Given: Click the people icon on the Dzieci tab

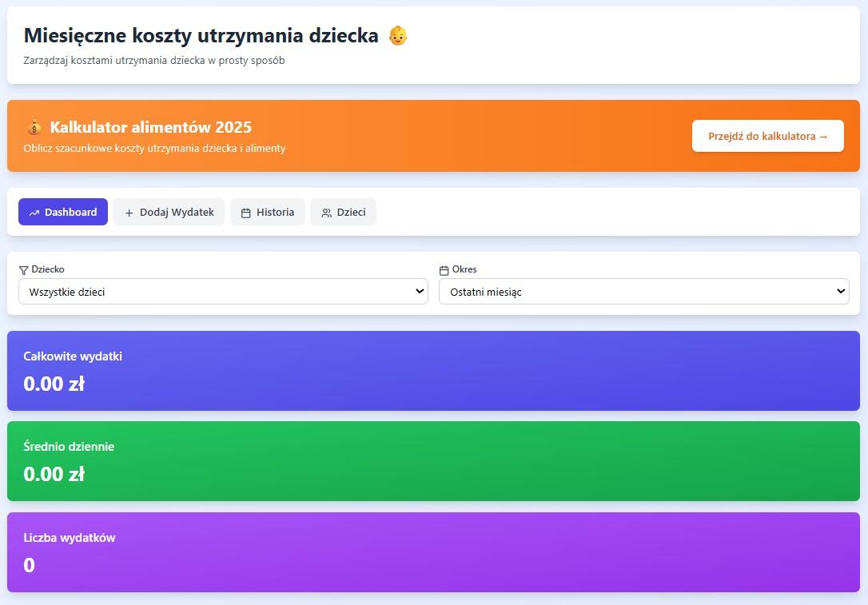Looking at the screenshot, I should coord(326,213).
